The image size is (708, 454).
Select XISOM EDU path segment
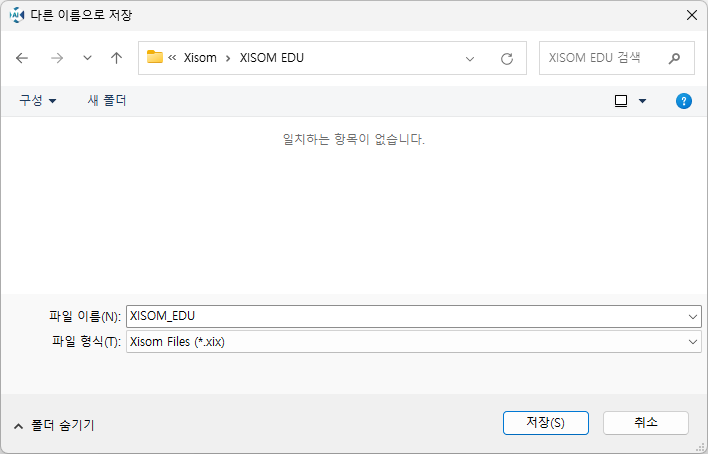click(x=272, y=58)
